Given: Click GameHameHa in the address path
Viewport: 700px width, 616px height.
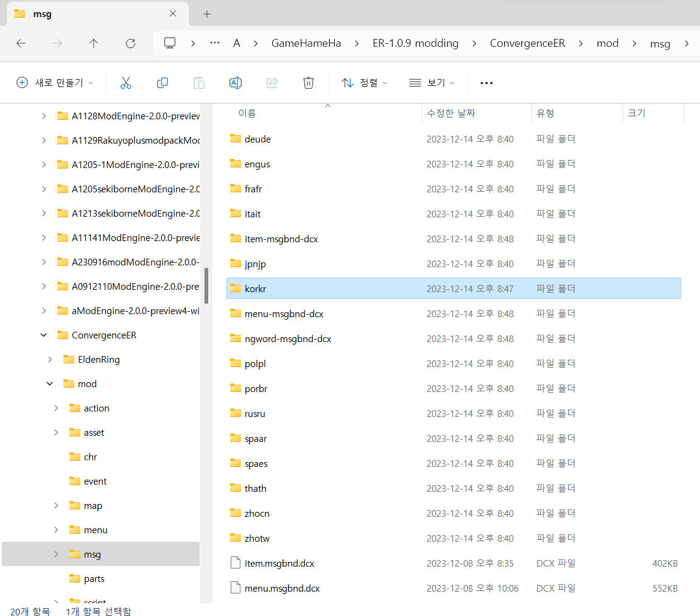Looking at the screenshot, I should (x=306, y=43).
